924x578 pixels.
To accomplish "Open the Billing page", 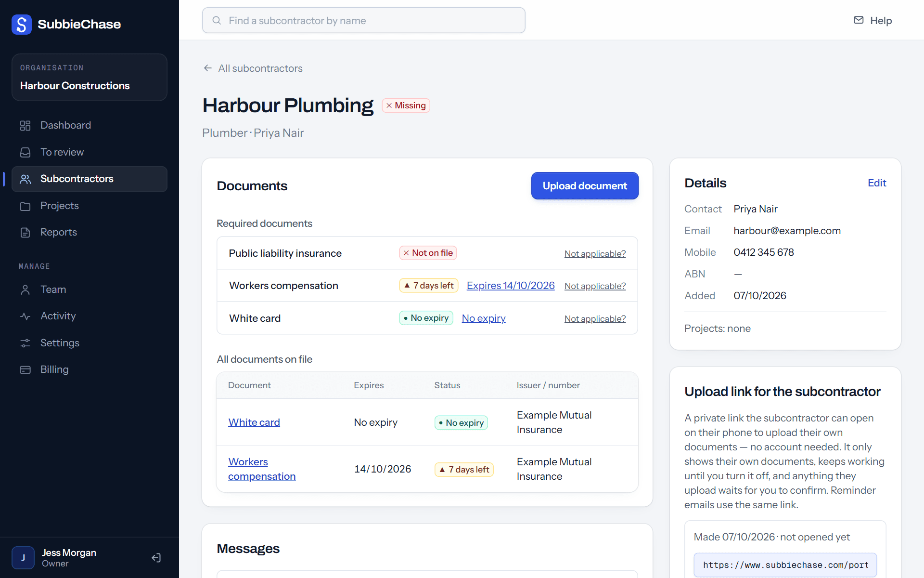I will coord(90,369).
